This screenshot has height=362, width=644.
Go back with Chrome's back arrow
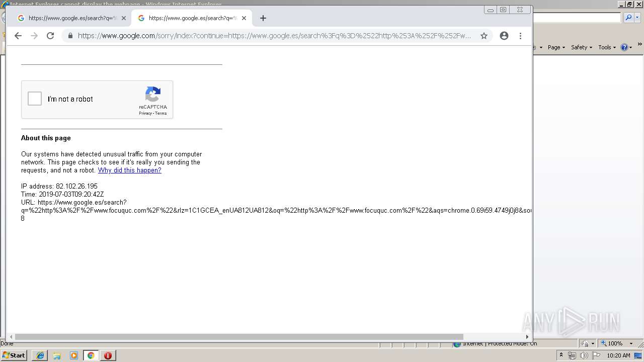coord(18,36)
